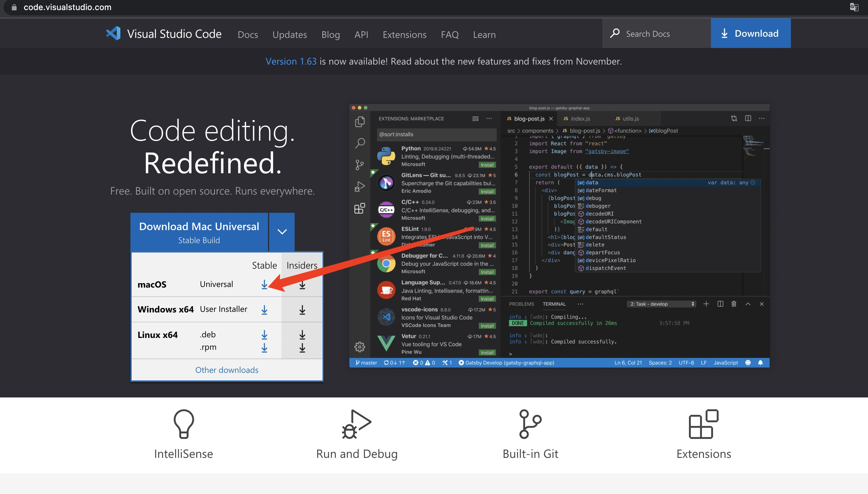Open the Learn menu item

point(485,35)
